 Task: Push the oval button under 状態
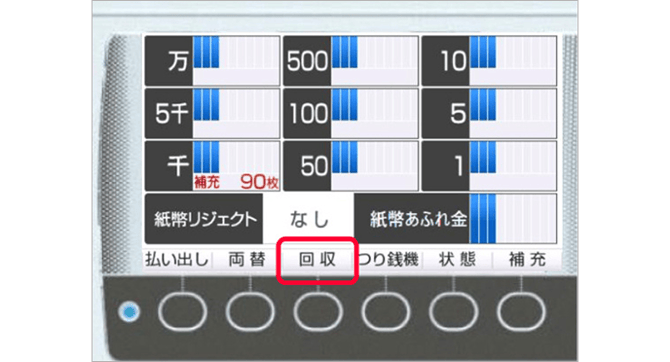453,312
